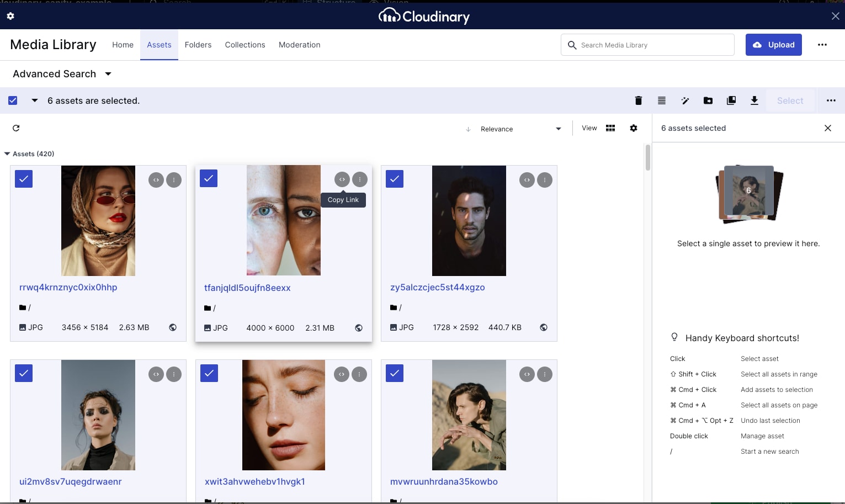This screenshot has width=845, height=504.
Task: Refresh the asset list
Action: click(16, 128)
